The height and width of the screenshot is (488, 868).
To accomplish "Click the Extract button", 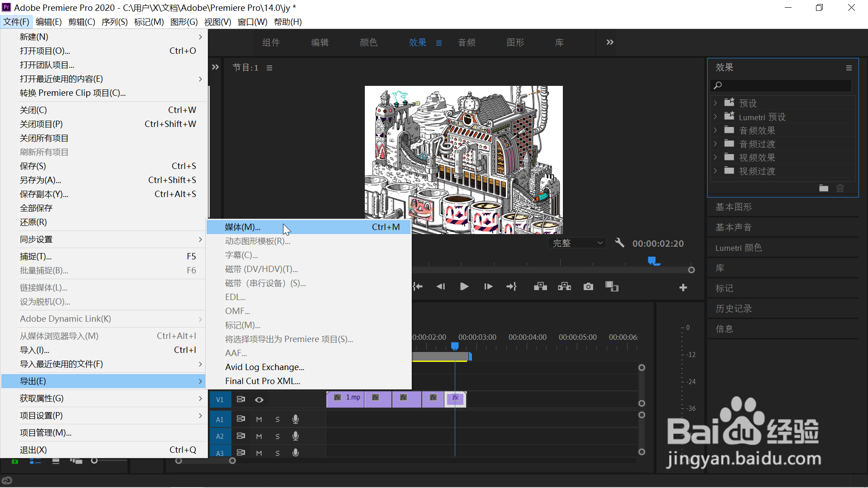I will pyautogui.click(x=564, y=286).
